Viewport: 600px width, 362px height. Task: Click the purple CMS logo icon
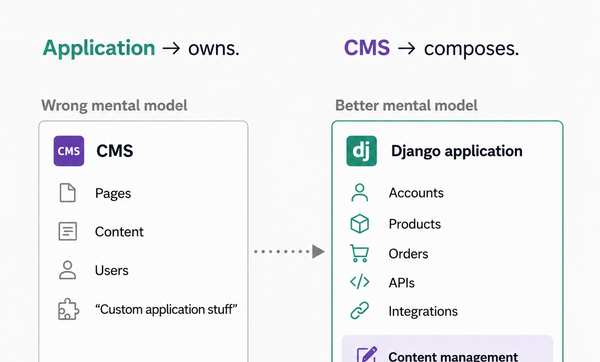coord(69,151)
